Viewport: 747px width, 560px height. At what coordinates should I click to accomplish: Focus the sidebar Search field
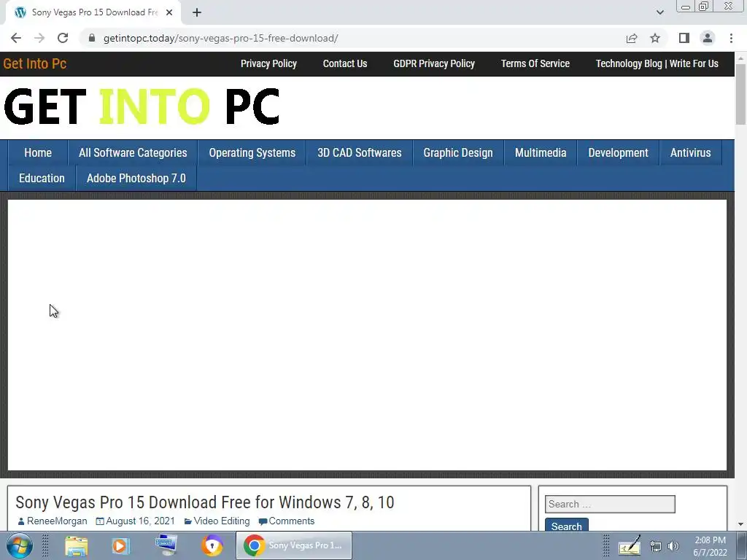click(x=610, y=505)
